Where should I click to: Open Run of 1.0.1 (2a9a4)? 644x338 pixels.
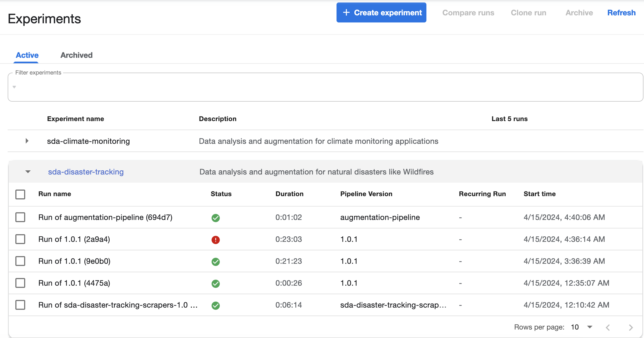74,239
